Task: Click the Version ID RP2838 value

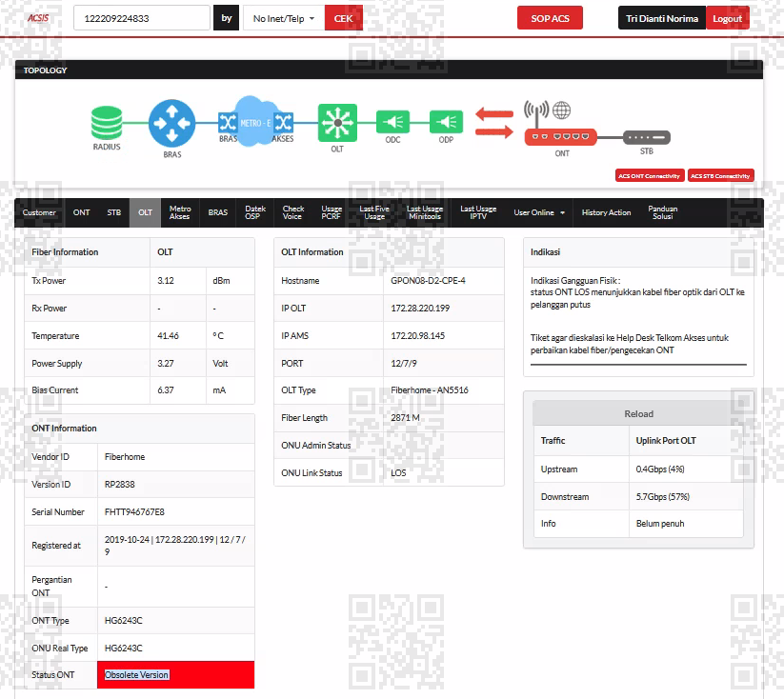Action: coord(119,484)
